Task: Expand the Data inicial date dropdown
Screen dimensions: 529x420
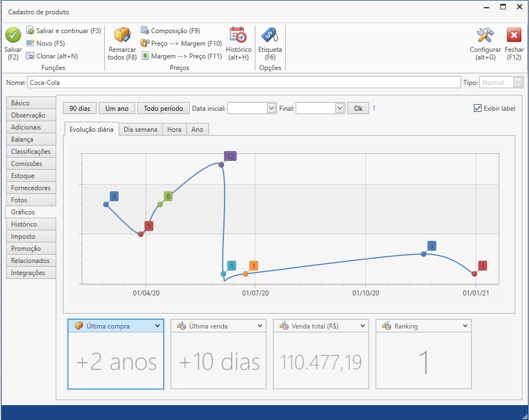Action: pyautogui.click(x=271, y=108)
